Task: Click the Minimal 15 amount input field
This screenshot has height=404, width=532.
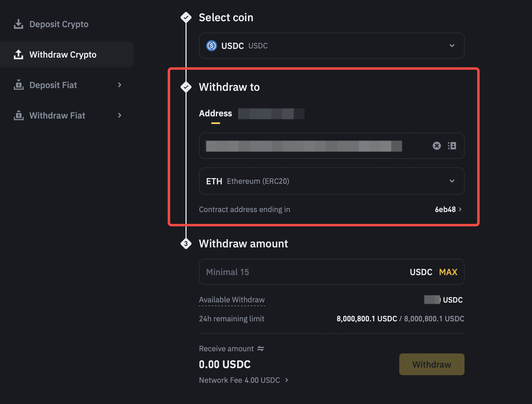Action: (x=299, y=272)
